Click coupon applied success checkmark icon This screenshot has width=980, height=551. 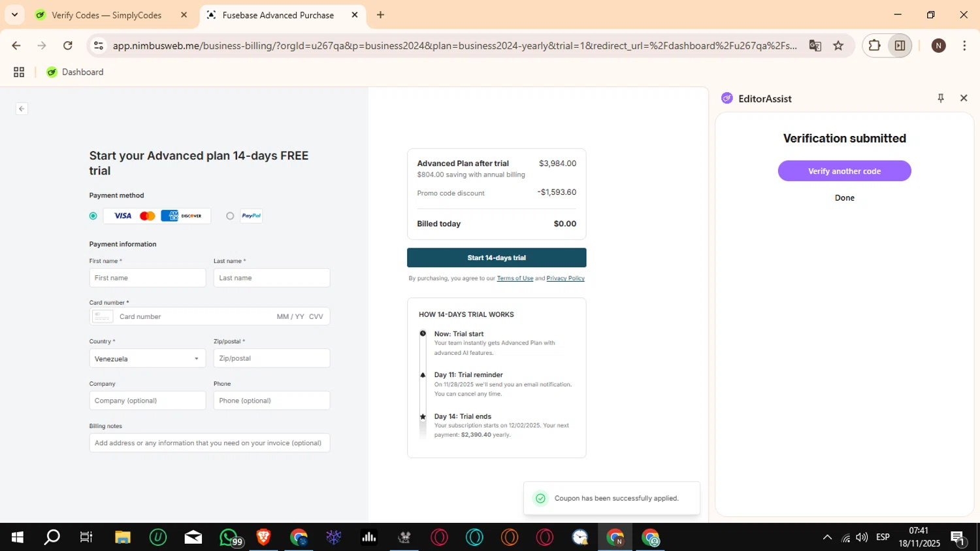pyautogui.click(x=540, y=499)
